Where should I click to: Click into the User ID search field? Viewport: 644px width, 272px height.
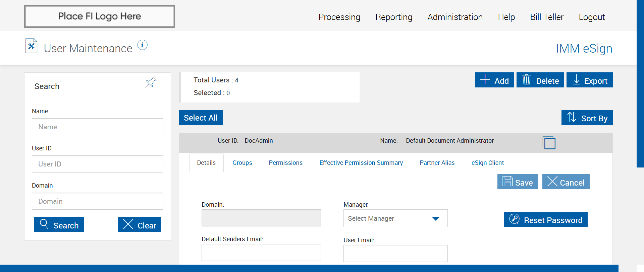[97, 164]
